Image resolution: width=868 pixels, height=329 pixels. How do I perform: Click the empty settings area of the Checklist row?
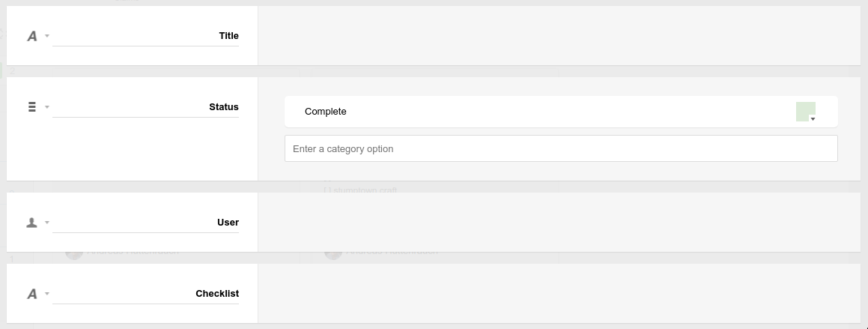click(x=559, y=294)
